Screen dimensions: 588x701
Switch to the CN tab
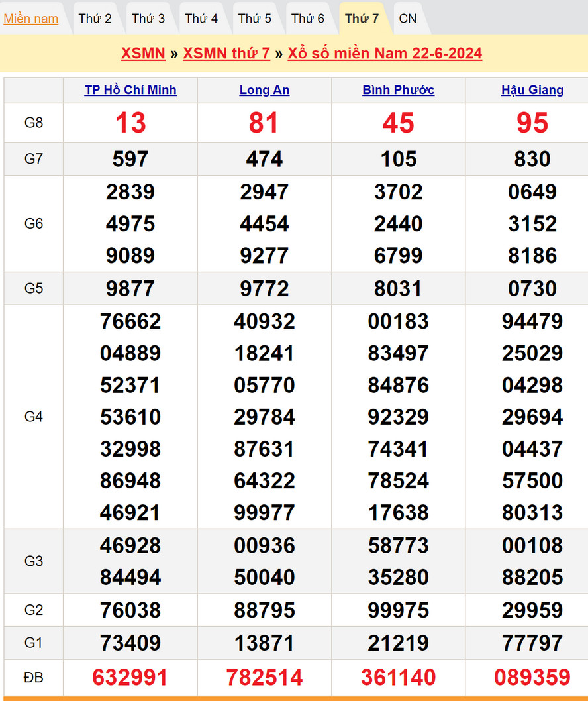pos(408,19)
